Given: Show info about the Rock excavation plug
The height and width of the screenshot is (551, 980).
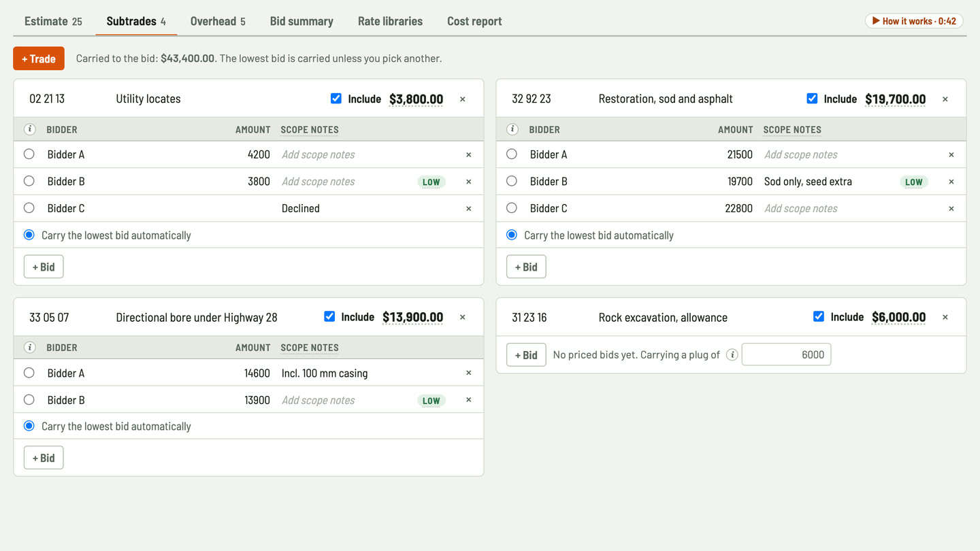Looking at the screenshot, I should tap(732, 354).
